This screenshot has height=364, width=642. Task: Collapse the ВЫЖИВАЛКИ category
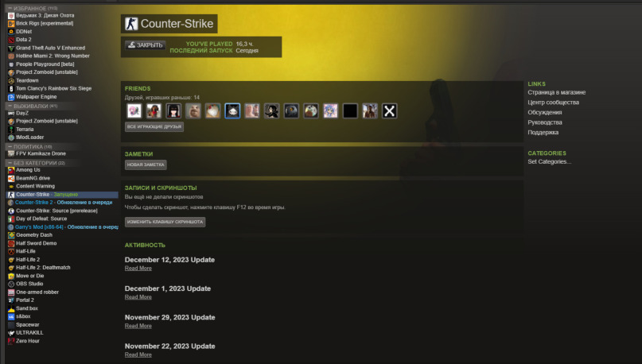[x=10, y=106]
